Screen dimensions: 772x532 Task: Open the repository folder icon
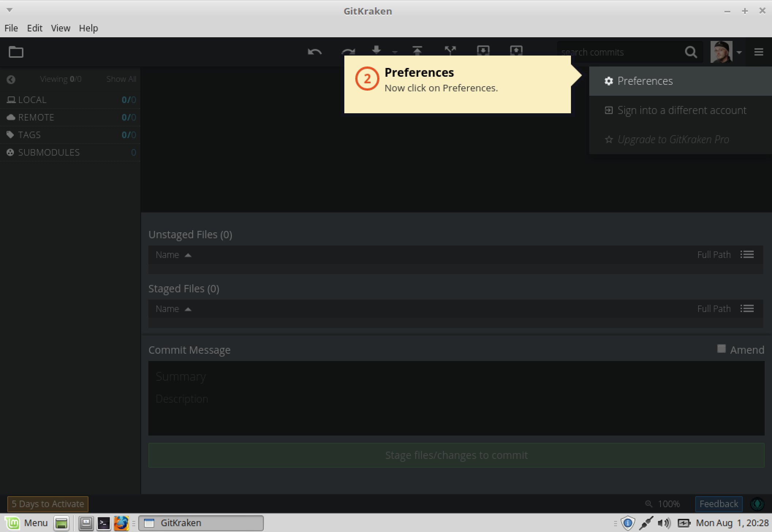[x=16, y=52]
